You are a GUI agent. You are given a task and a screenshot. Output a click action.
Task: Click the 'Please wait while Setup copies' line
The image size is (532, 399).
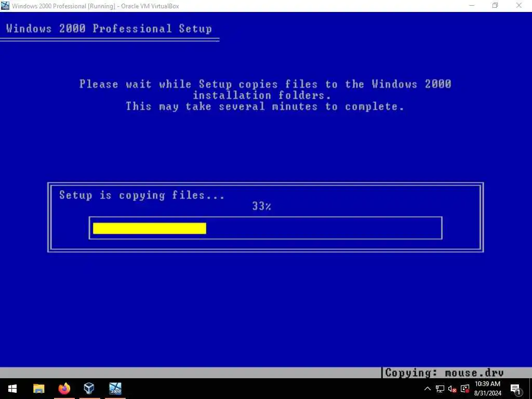pos(265,84)
